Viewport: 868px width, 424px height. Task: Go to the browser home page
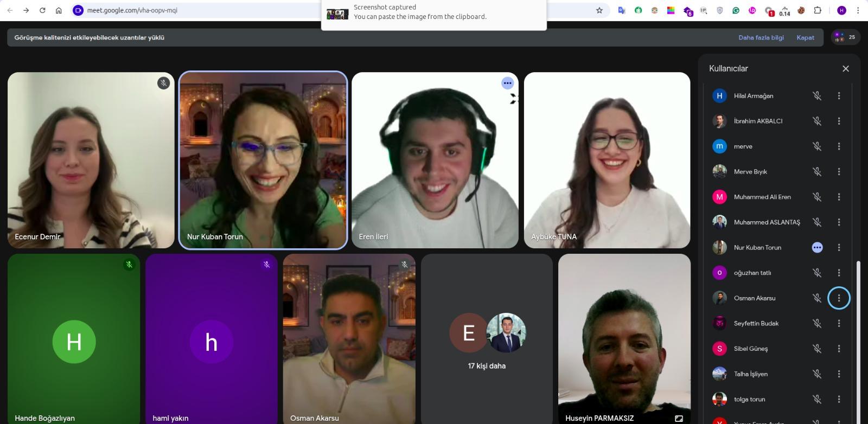pyautogui.click(x=59, y=10)
